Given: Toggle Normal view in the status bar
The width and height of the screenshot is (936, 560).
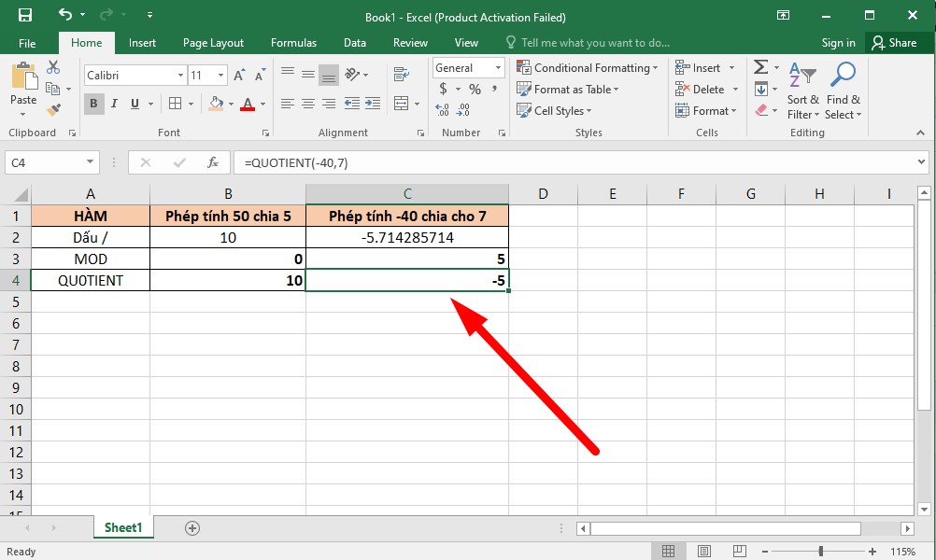Looking at the screenshot, I should click(x=670, y=550).
